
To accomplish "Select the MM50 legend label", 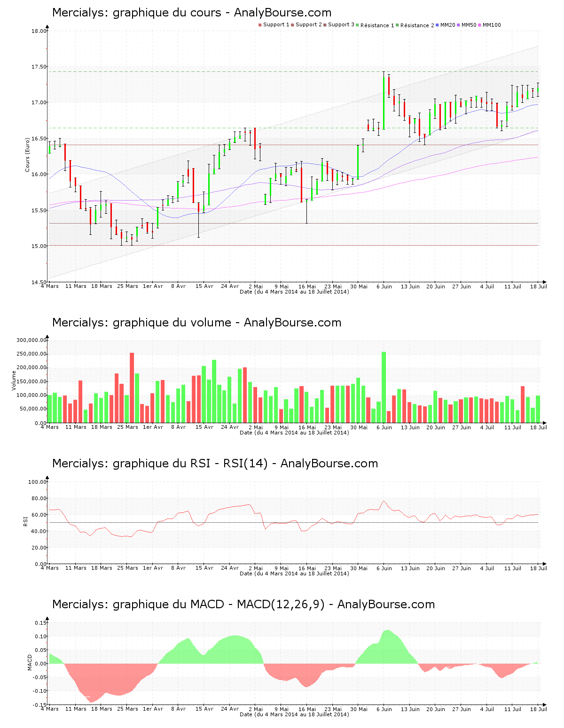I will 469,25.
